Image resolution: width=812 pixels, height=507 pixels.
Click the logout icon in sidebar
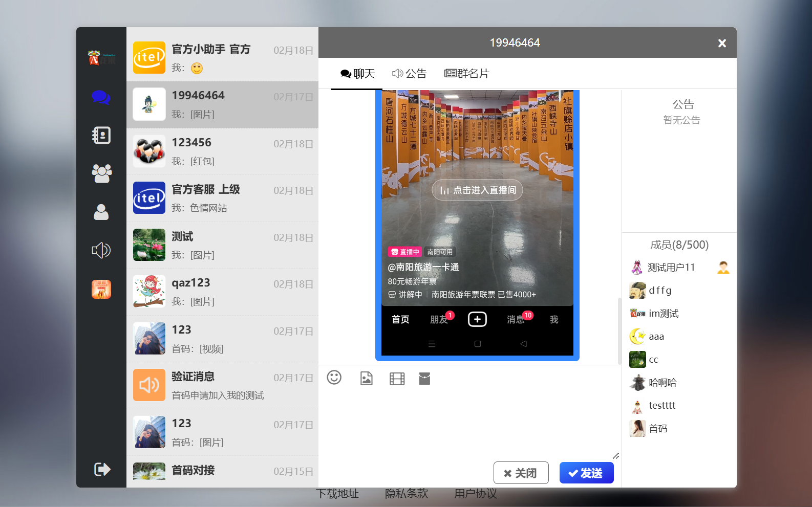coord(102,469)
